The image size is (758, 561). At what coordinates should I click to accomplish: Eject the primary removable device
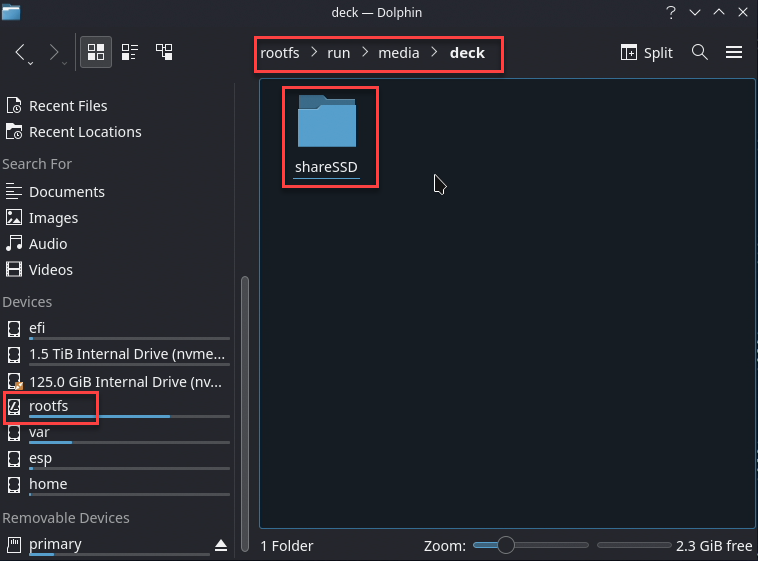click(221, 546)
